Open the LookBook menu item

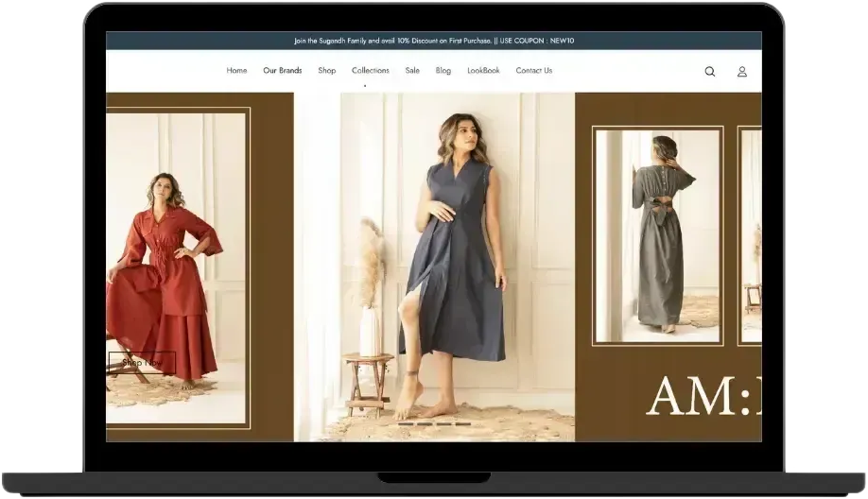coord(483,71)
